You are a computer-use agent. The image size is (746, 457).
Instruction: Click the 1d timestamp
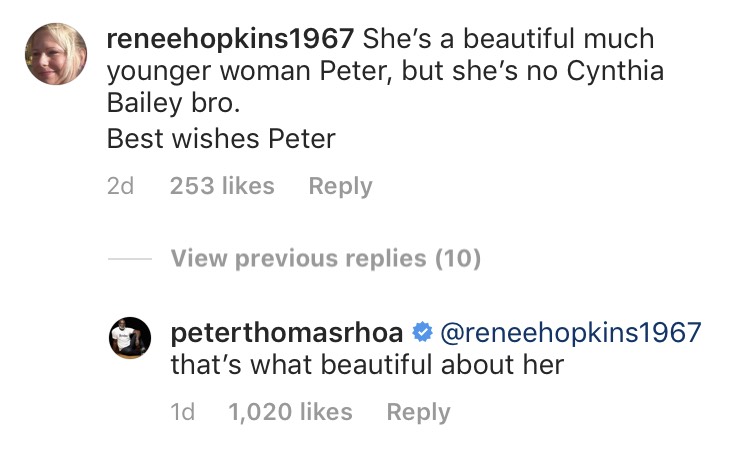point(183,412)
